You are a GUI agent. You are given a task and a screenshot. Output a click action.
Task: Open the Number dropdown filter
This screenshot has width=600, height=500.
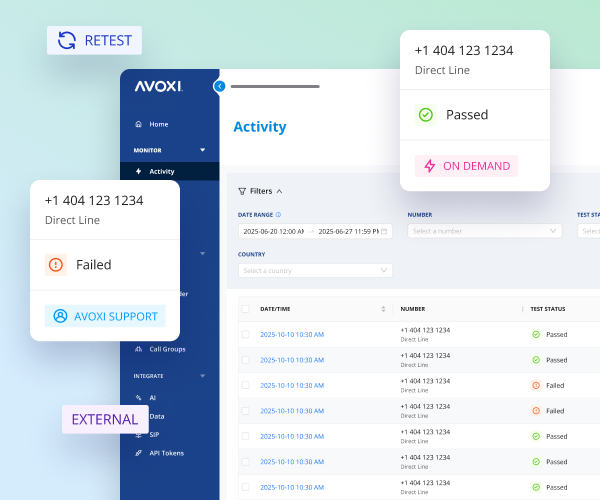click(x=485, y=231)
